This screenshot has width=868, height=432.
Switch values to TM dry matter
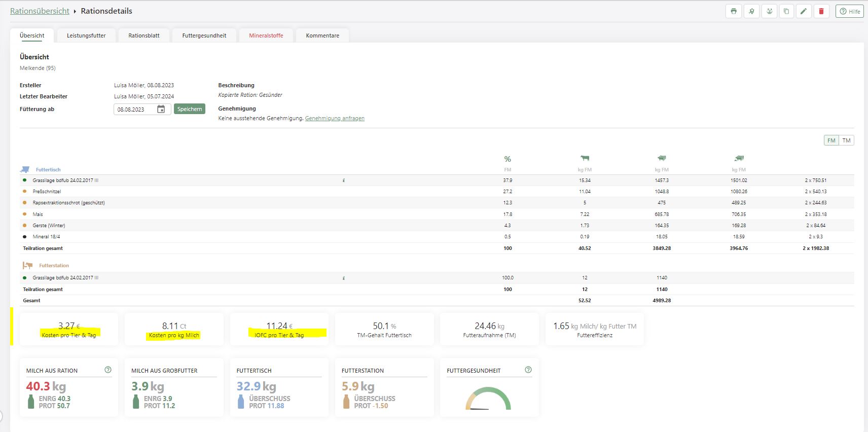coord(847,140)
